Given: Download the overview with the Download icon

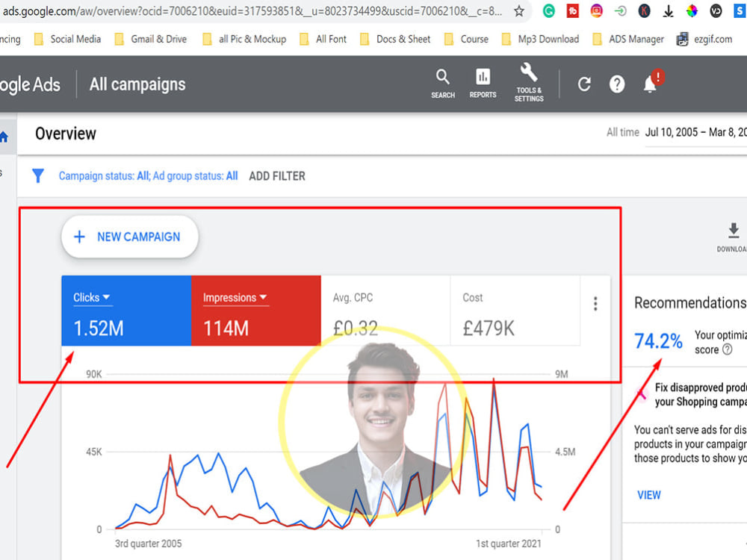Looking at the screenshot, I should tap(733, 237).
